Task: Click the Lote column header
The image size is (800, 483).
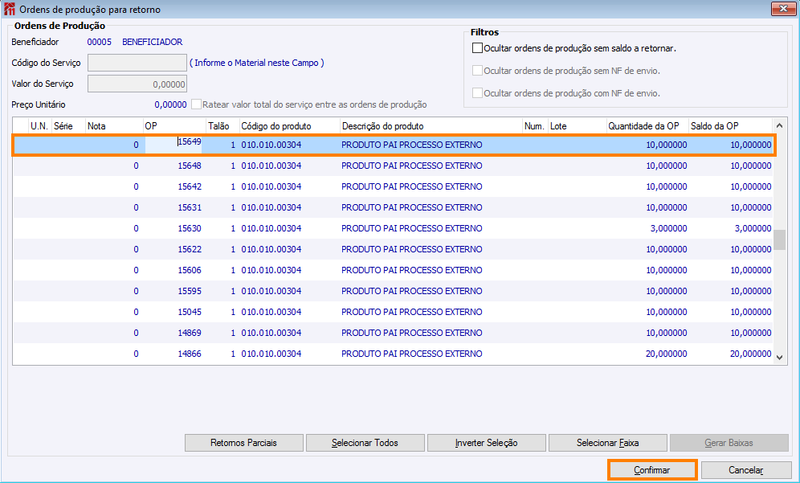Action: [x=577, y=126]
